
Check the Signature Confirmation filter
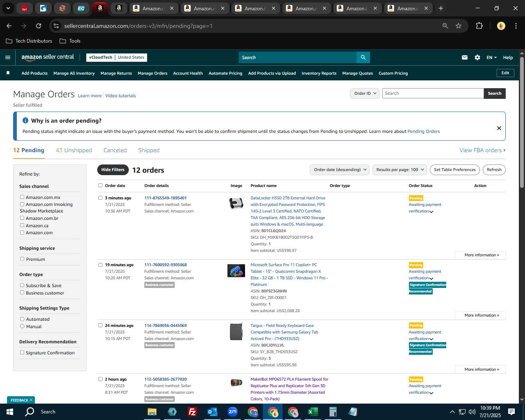[x=22, y=353]
